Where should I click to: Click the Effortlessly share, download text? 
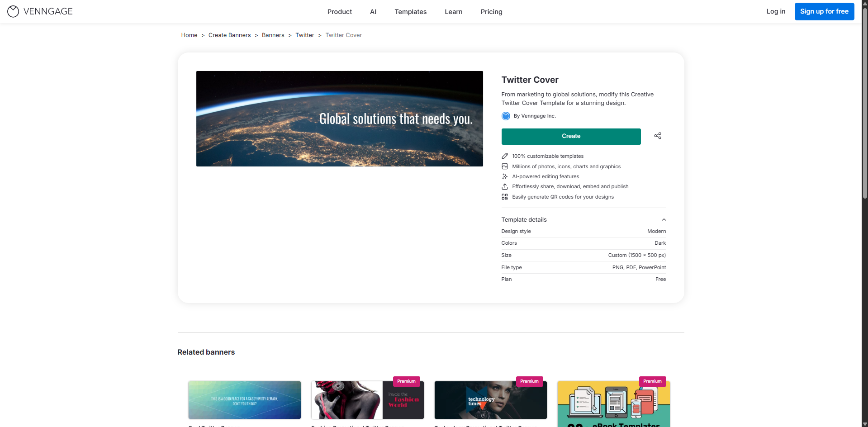[570, 186]
